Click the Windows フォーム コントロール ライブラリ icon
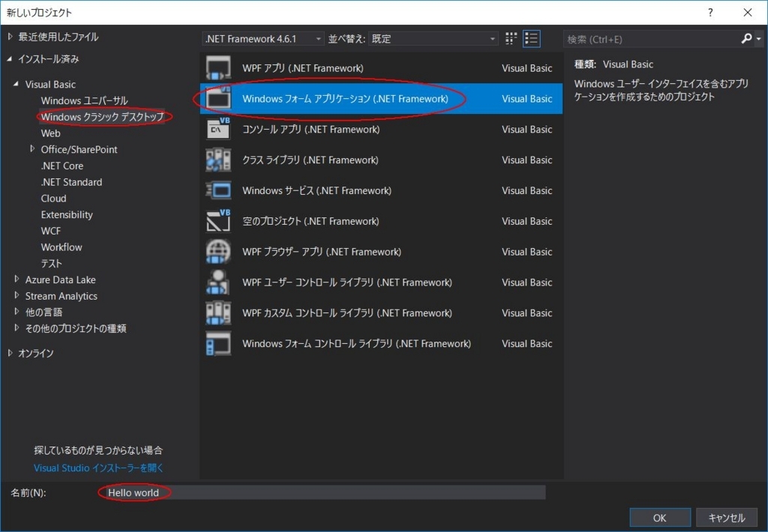The width and height of the screenshot is (768, 532). (218, 343)
